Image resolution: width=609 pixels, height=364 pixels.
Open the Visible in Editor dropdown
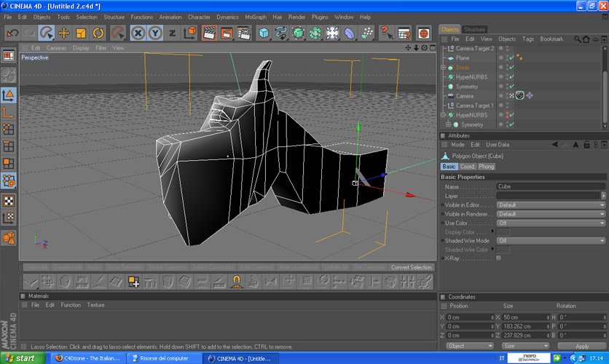[550, 205]
